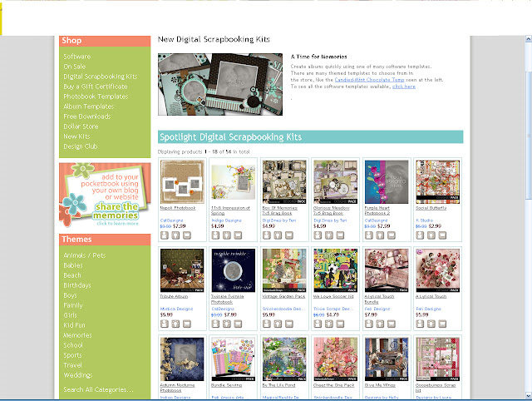Click the 'share the memories' pocketbook banner
532x401 pixels.
tap(105, 195)
